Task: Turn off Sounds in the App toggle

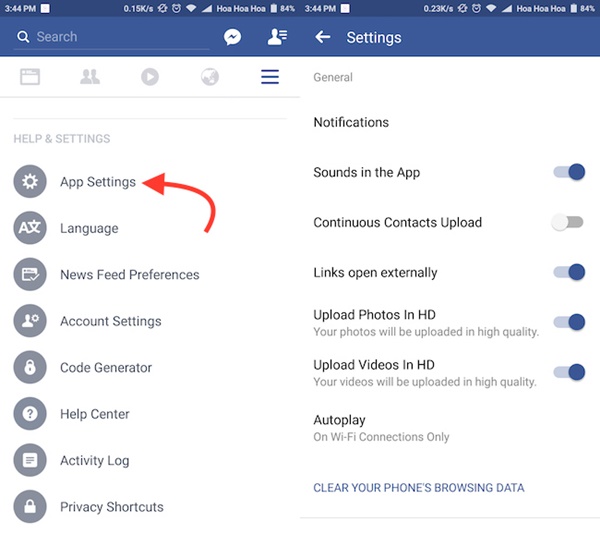Action: pos(569,172)
